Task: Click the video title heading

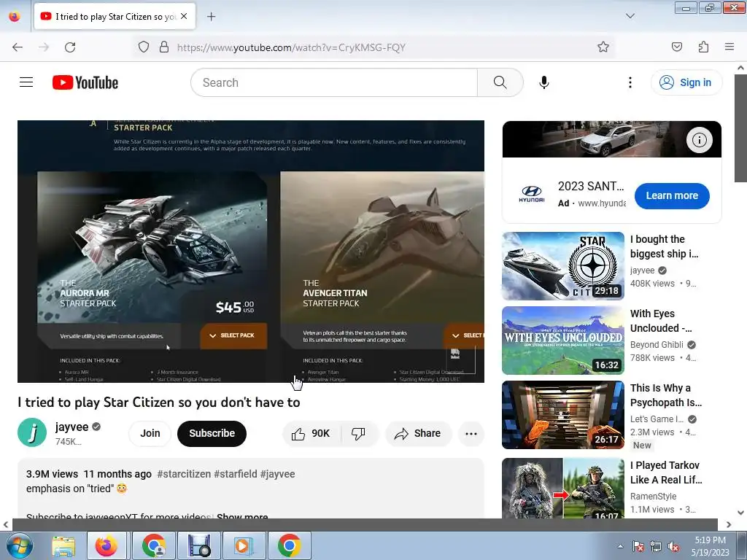Action: coord(158,402)
